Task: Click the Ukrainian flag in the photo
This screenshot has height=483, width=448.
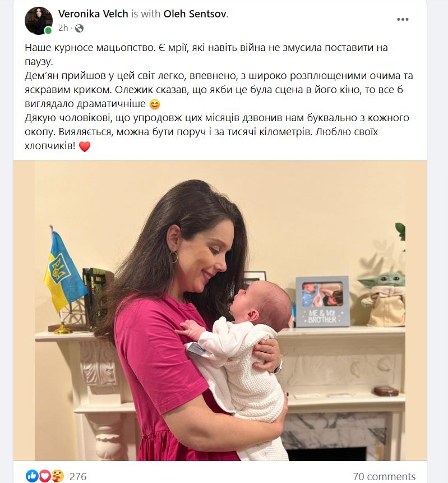Action: 63,270
